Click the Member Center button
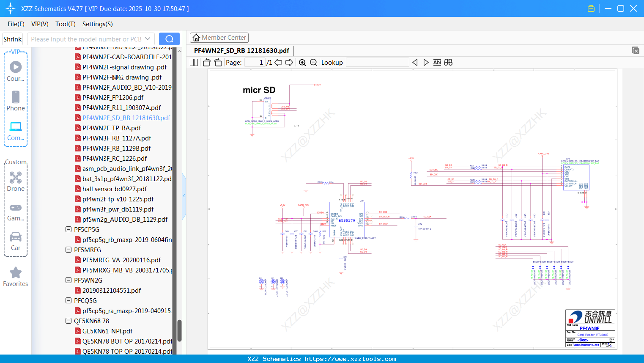The image size is (644, 363). (219, 38)
